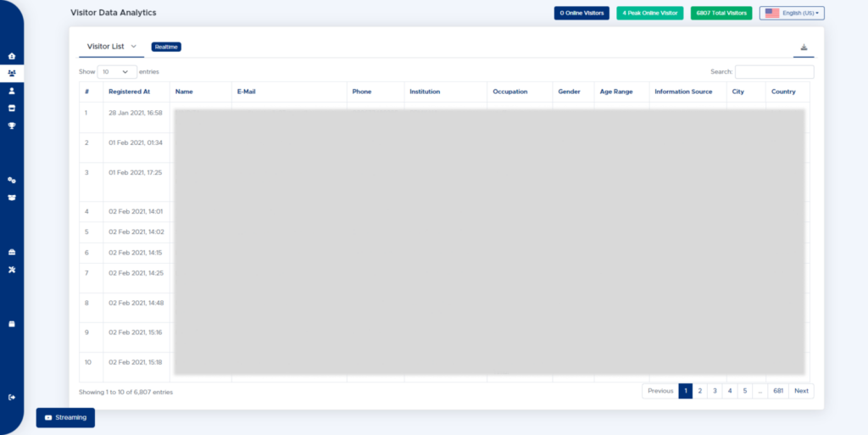The height and width of the screenshot is (435, 868).
Task: Select the single user icon in sidebar
Action: [x=12, y=91]
